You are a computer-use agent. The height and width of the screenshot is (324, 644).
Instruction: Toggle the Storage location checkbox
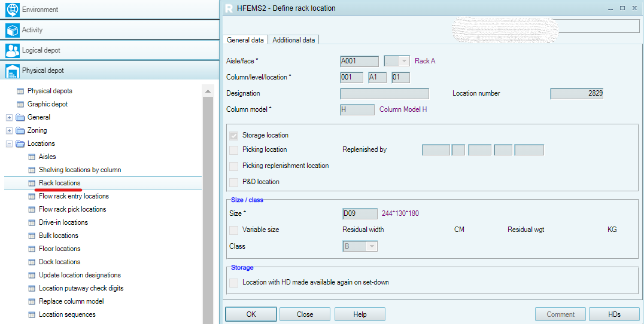tap(233, 135)
